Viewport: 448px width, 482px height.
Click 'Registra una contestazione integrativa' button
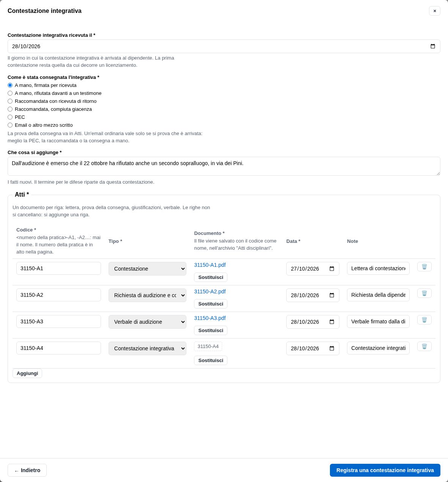pos(385,470)
